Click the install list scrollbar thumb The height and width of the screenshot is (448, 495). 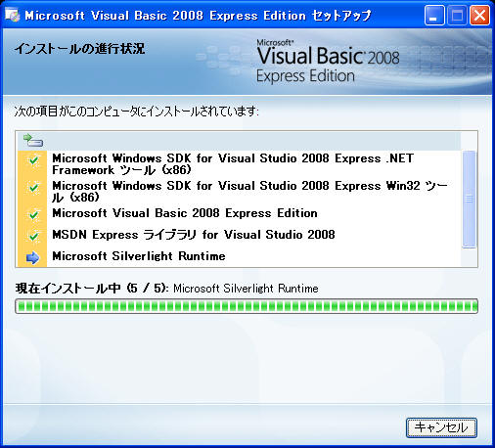tap(469, 200)
